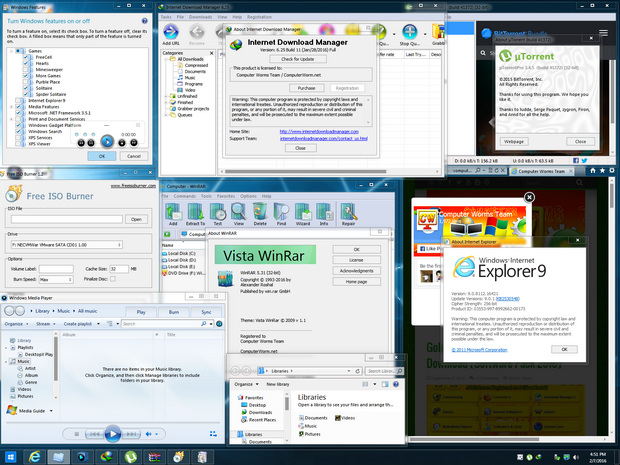The image size is (620, 465).
Task: Click Add URL icon in Download Manager
Action: [171, 32]
